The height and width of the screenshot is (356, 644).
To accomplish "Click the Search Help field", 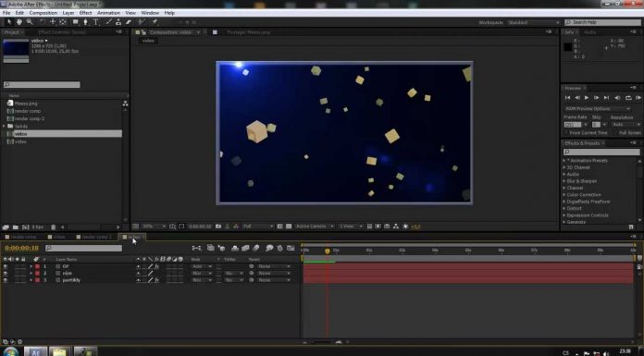I will (x=602, y=22).
